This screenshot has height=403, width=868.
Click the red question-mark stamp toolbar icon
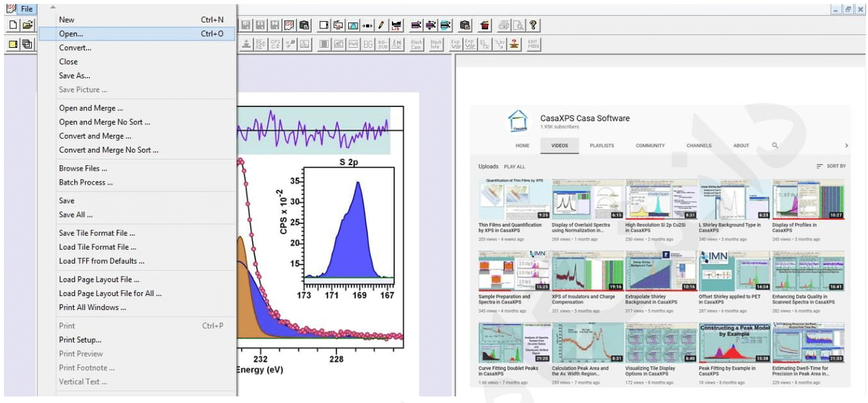514,44
